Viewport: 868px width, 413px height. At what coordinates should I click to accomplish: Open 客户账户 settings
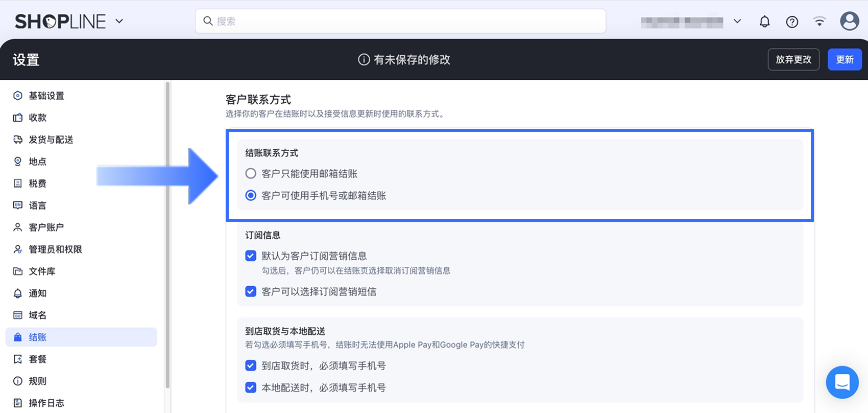tap(46, 227)
